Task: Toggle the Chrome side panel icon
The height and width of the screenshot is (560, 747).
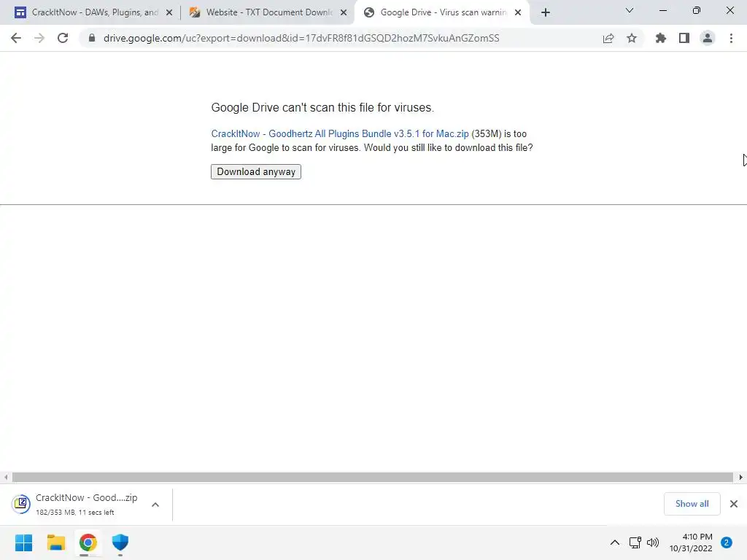Action: (684, 38)
